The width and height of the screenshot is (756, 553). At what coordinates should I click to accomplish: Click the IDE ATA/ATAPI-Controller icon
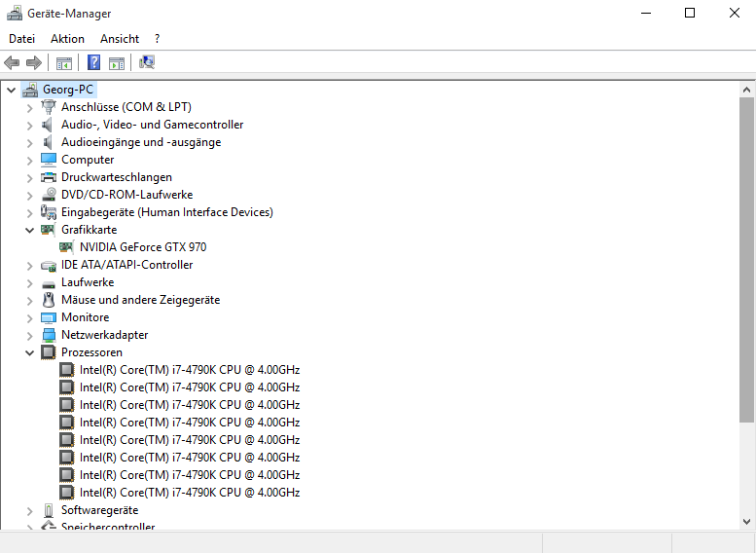[49, 265]
